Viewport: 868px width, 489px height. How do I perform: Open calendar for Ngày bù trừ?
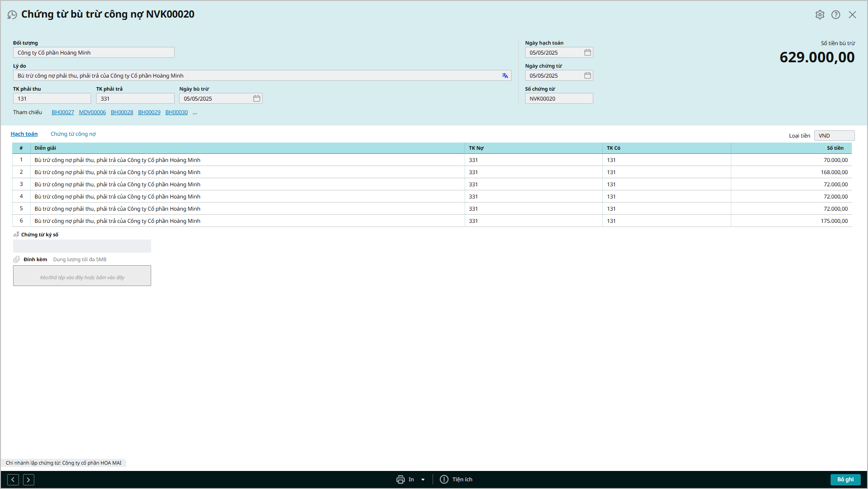[257, 99]
